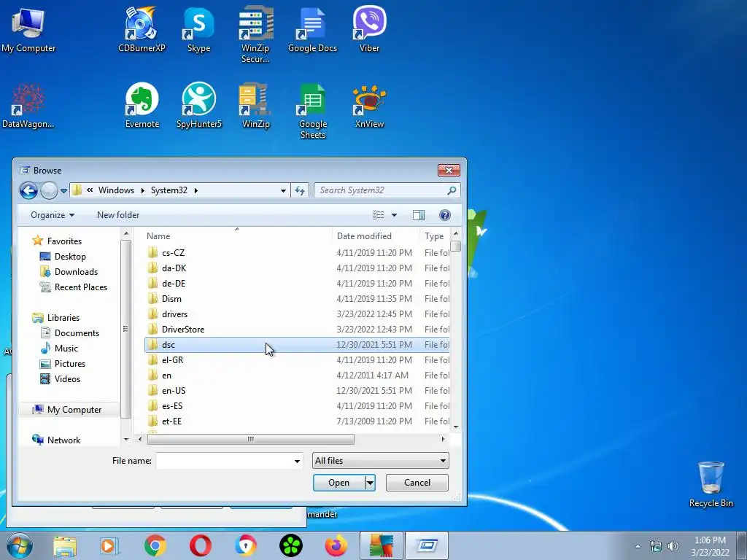Image resolution: width=747 pixels, height=560 pixels.
Task: Launch Firefox from the taskbar
Action: [336, 545]
